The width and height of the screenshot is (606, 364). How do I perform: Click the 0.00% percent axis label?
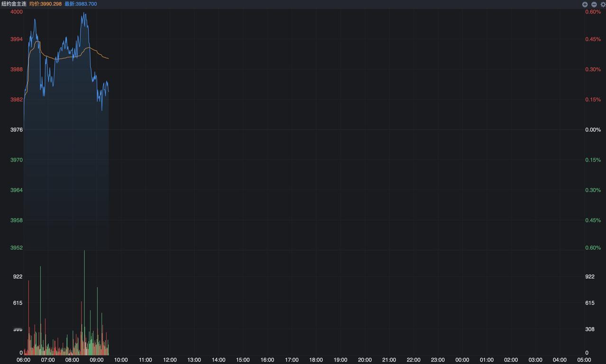tap(593, 130)
